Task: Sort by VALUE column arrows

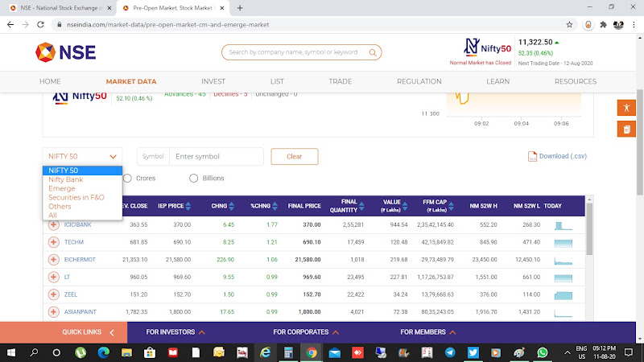Action: (405, 206)
